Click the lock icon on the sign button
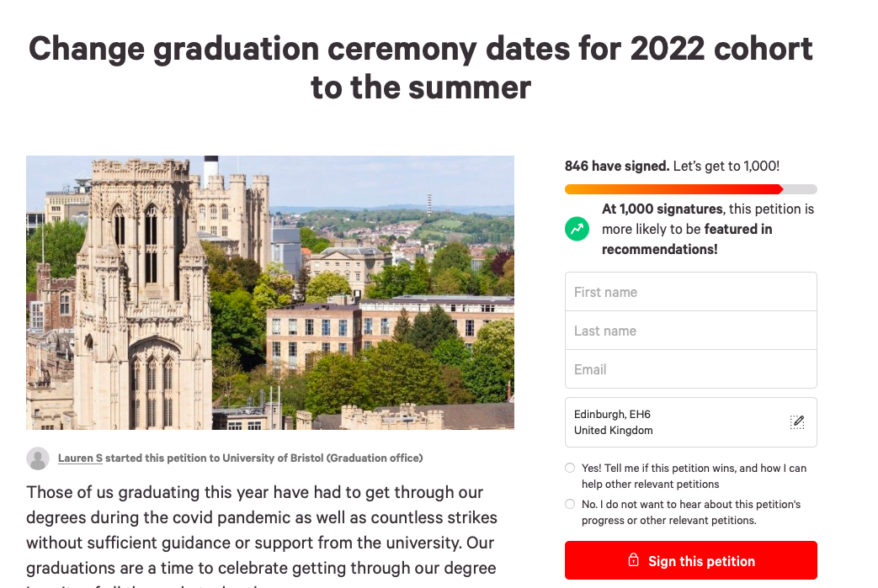The image size is (878, 588). click(x=634, y=561)
